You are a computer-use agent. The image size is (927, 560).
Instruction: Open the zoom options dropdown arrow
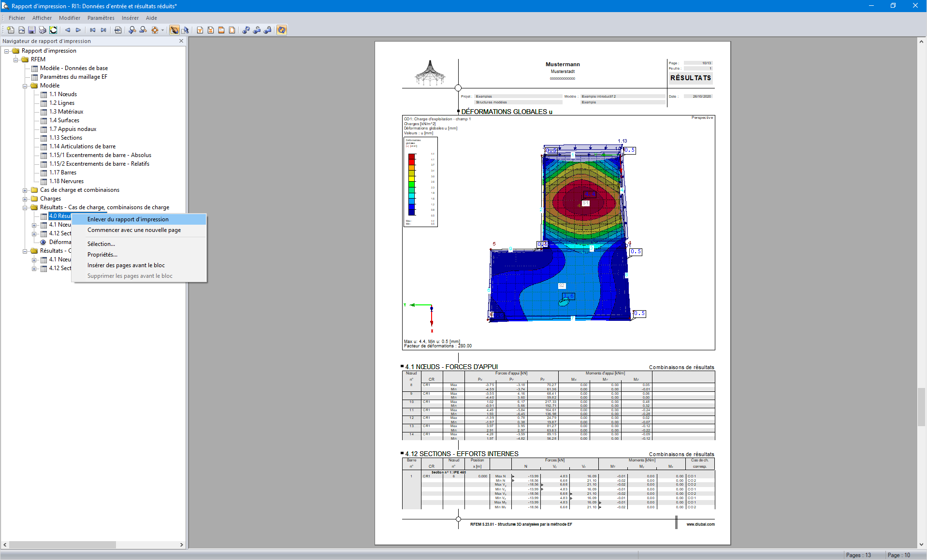162,30
